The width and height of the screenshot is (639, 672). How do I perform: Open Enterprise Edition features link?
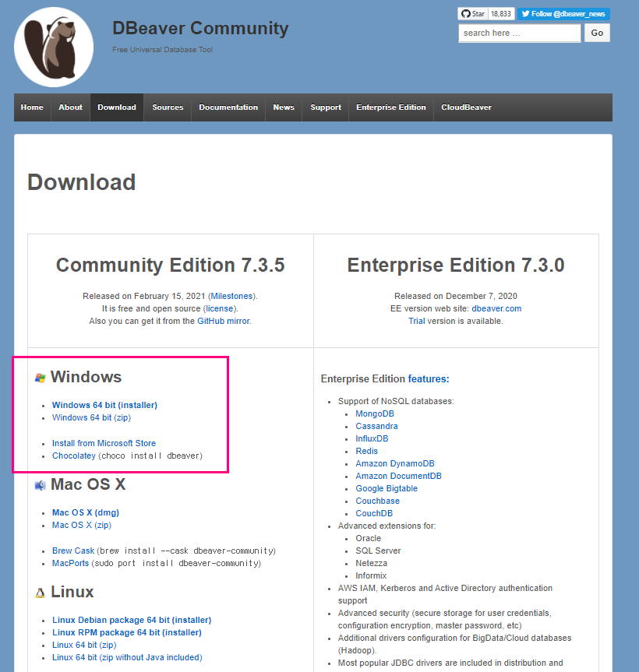429,379
